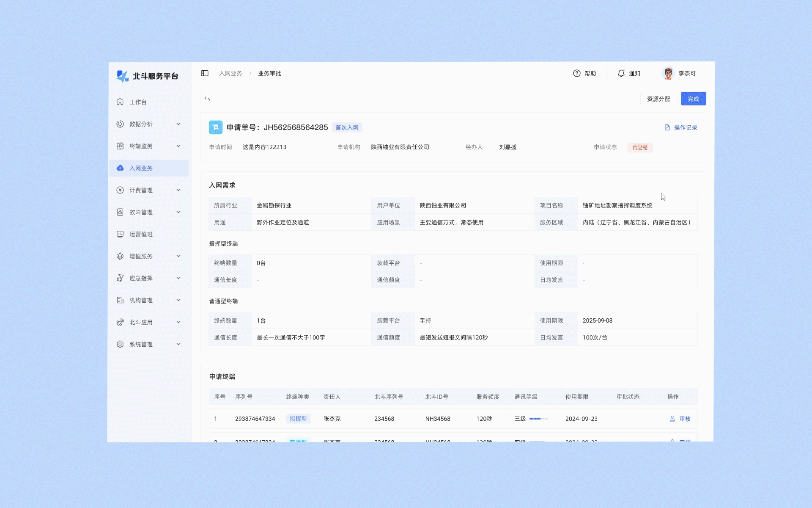Click the blue 完成 button
This screenshot has height=508, width=812.
coord(693,99)
